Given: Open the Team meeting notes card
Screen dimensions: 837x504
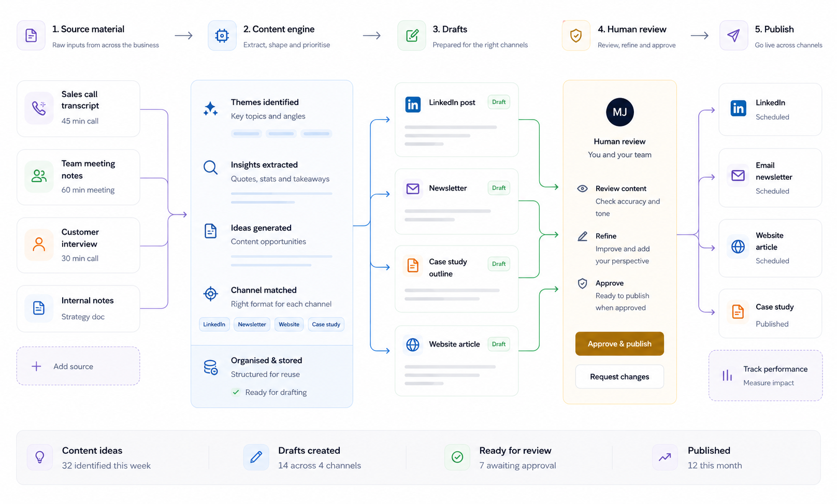Looking at the screenshot, I should pyautogui.click(x=78, y=177).
